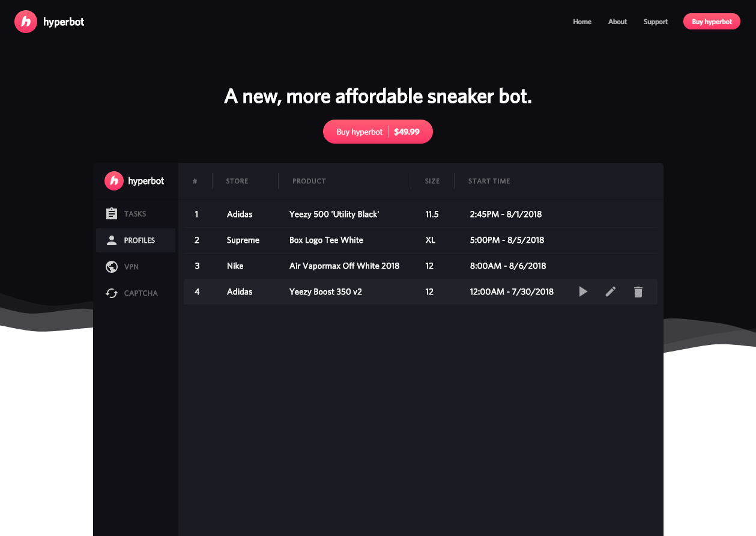
Task: Switch to the PROFILES sidebar tab
Action: coord(136,240)
